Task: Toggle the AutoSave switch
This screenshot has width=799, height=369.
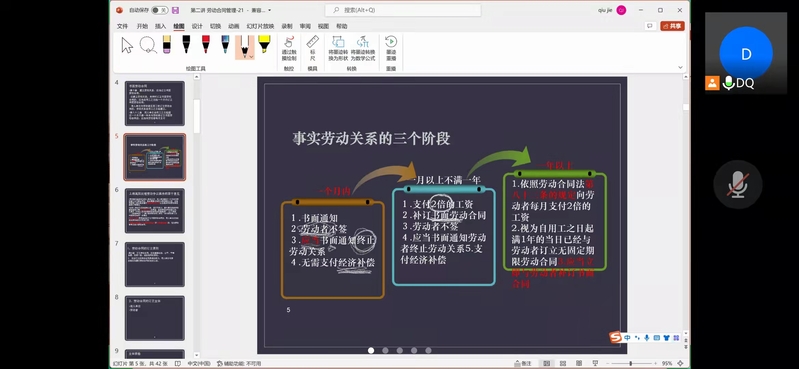Action: click(160, 10)
